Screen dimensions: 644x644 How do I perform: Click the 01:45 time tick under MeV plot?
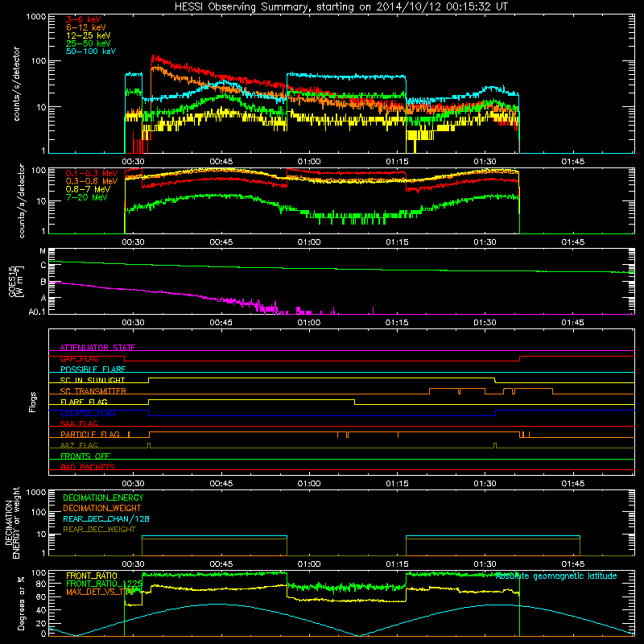click(573, 242)
